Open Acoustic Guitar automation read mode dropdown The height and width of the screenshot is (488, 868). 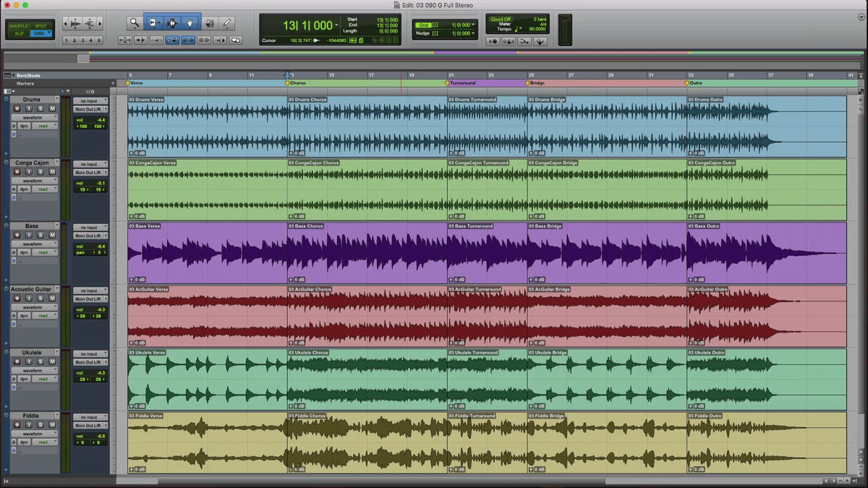pos(46,316)
